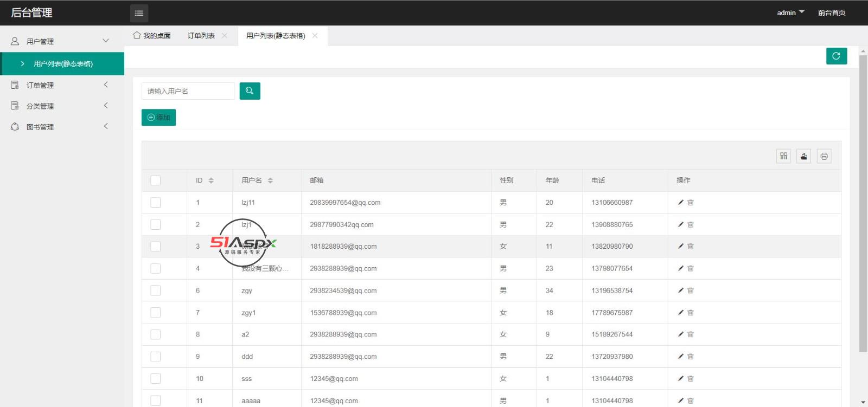Switch to the 我的桌面 tab
This screenshot has height=407, width=868.
(x=152, y=36)
